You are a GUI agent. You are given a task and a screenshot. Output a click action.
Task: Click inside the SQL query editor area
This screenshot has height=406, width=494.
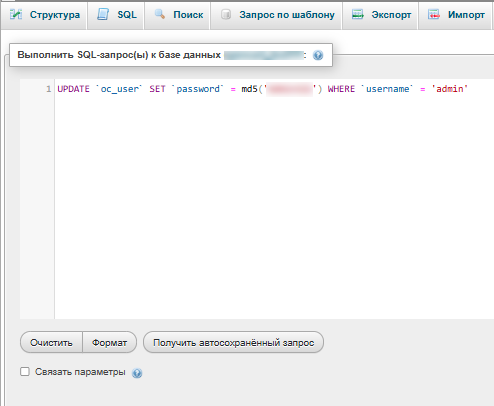pos(274,199)
